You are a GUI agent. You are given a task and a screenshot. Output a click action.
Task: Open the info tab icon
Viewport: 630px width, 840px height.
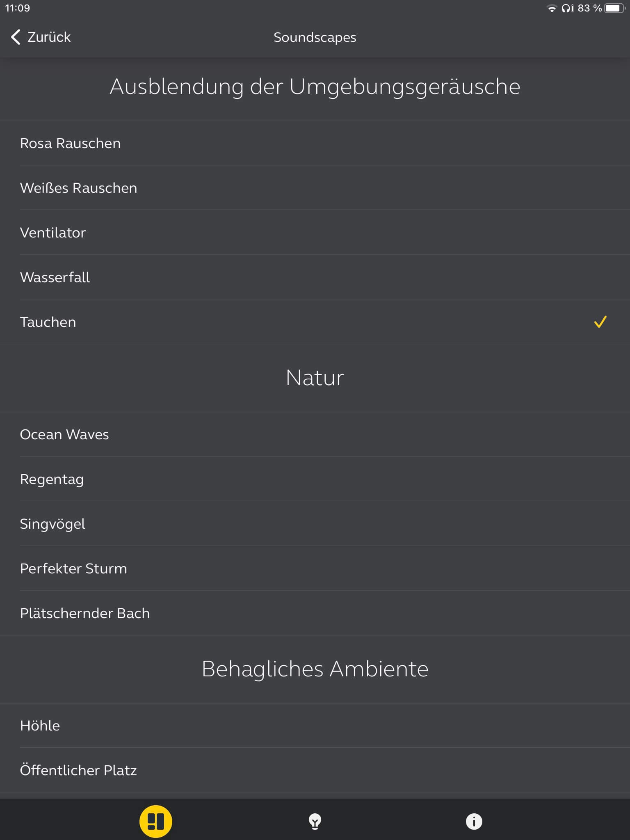474,822
